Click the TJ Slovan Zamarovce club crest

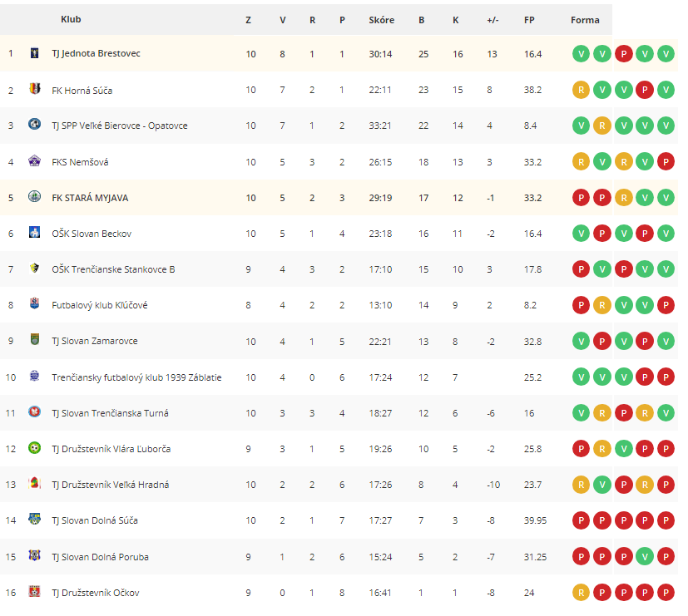[x=34, y=340]
